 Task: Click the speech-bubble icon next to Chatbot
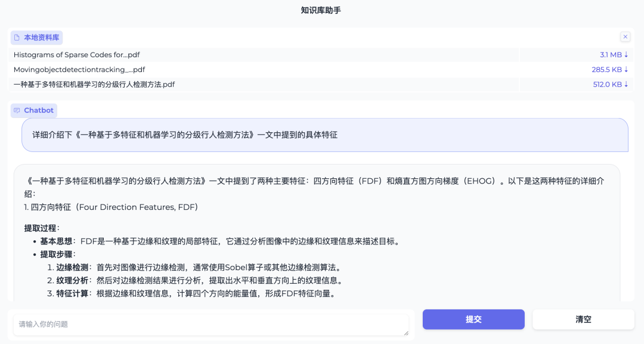[x=16, y=110]
